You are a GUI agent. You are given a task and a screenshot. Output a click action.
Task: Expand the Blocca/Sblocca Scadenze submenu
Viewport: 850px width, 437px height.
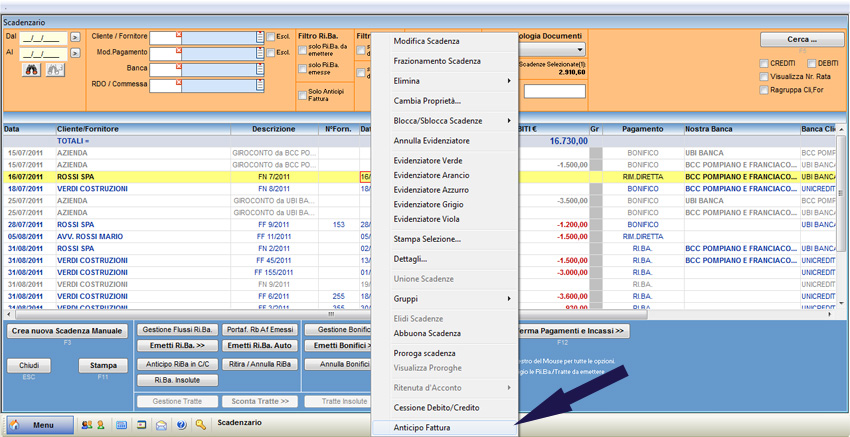click(450, 121)
